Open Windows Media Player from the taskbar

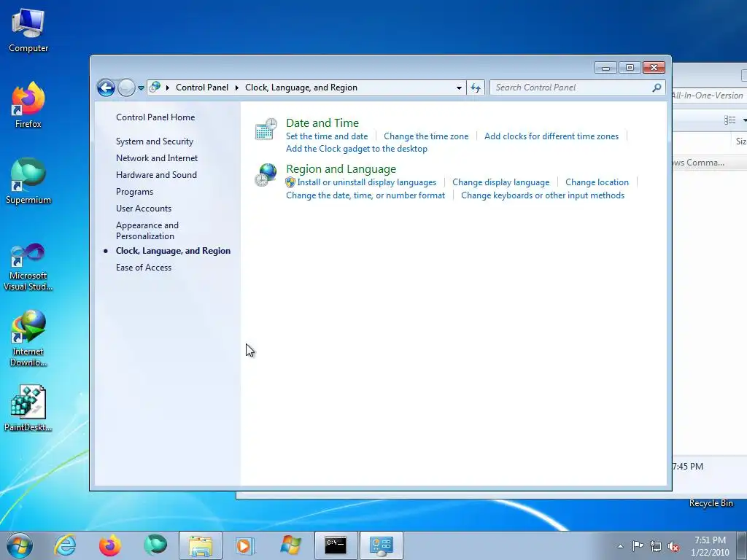[x=245, y=545]
